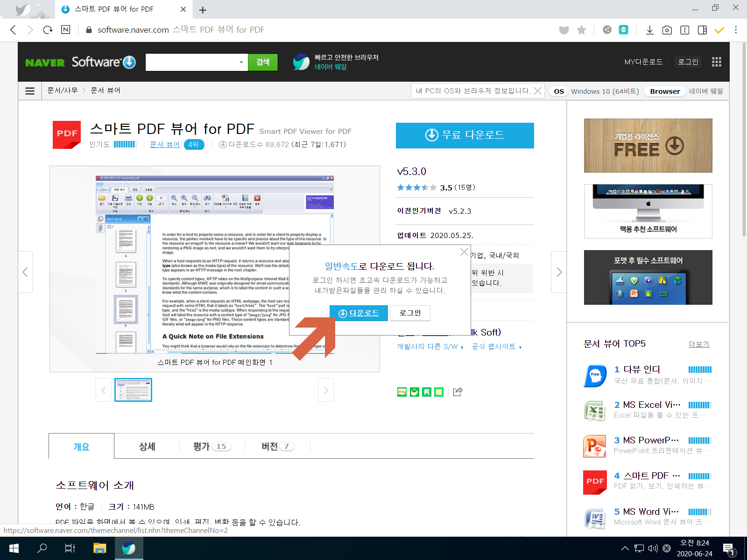The width and height of the screenshot is (747, 560).
Task: Share to Naver blog via green icon
Action: 402,392
